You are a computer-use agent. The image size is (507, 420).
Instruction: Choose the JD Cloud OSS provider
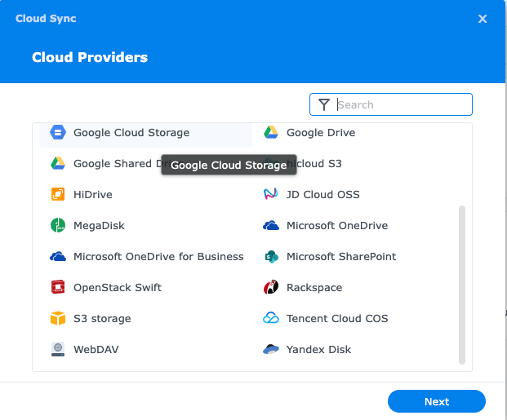(x=322, y=195)
